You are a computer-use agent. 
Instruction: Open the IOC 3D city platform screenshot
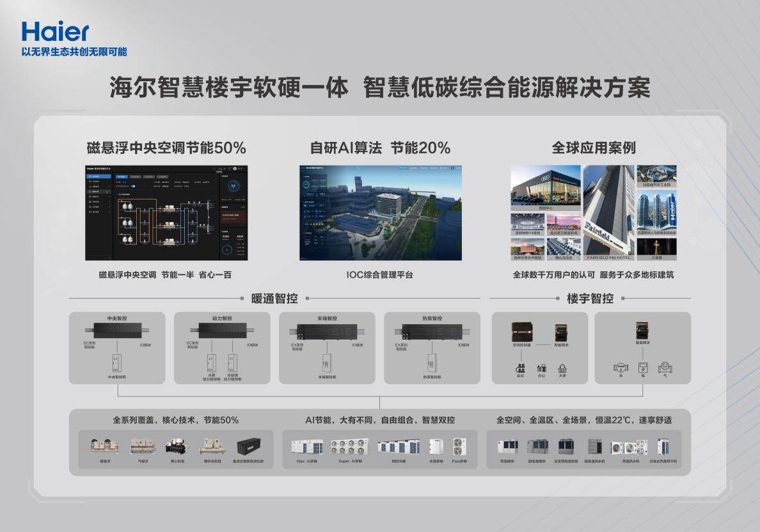(380, 213)
